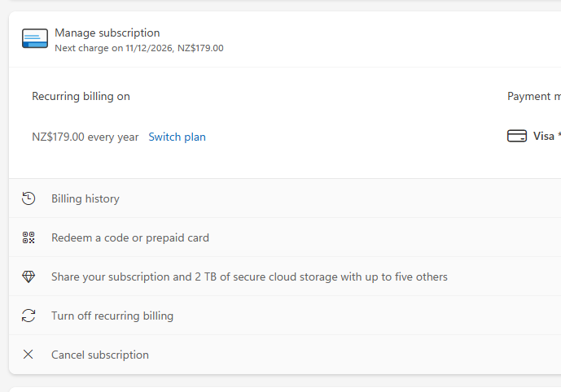561x392 pixels.
Task: Click the diamond share subscription icon
Action: [x=28, y=277]
